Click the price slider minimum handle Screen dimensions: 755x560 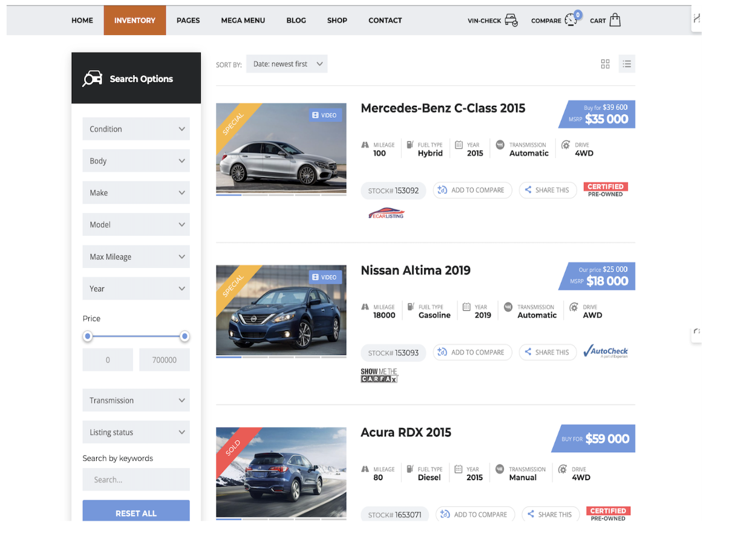[x=88, y=336]
